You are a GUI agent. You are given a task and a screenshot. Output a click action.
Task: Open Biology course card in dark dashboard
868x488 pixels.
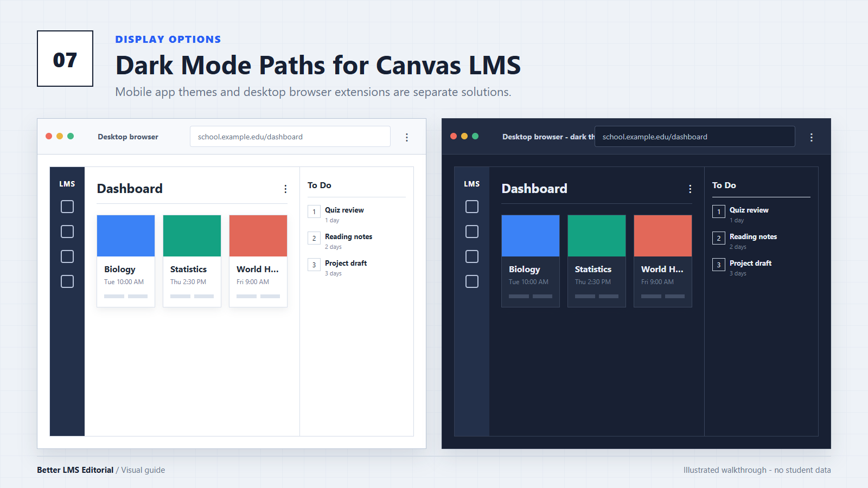[531, 261]
